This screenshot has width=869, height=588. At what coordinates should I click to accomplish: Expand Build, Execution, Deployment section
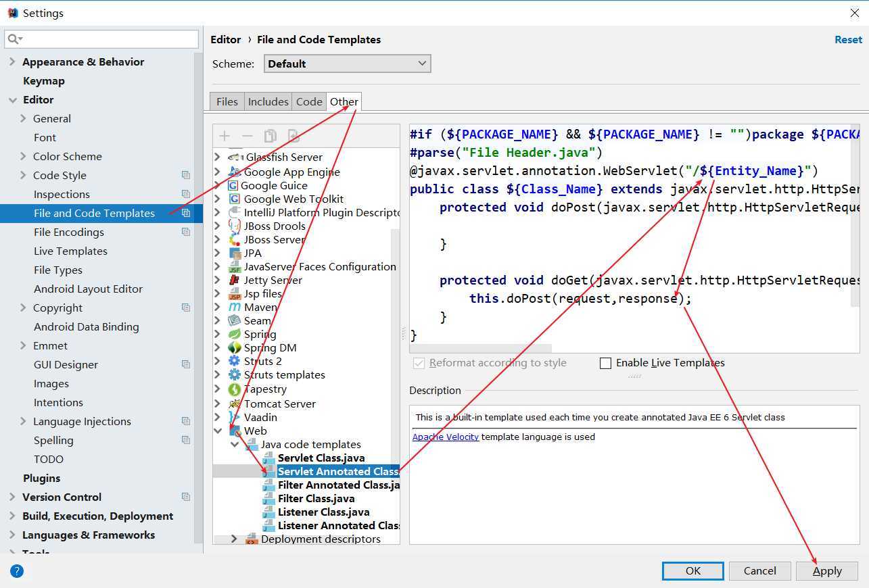[12, 516]
